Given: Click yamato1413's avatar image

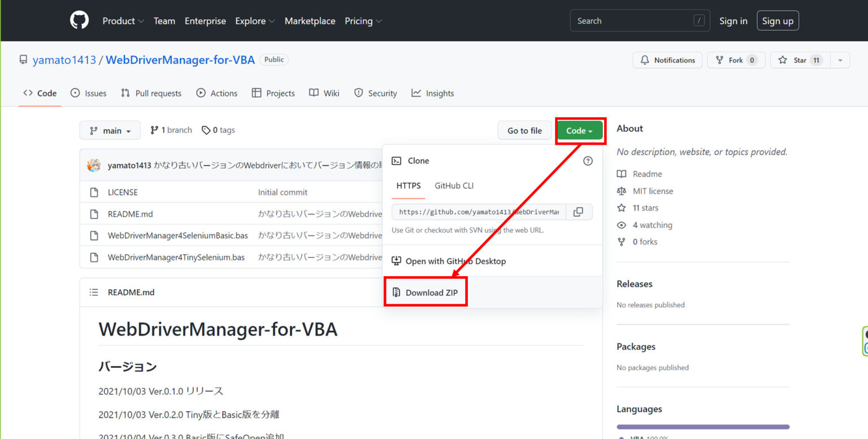Looking at the screenshot, I should (x=94, y=166).
